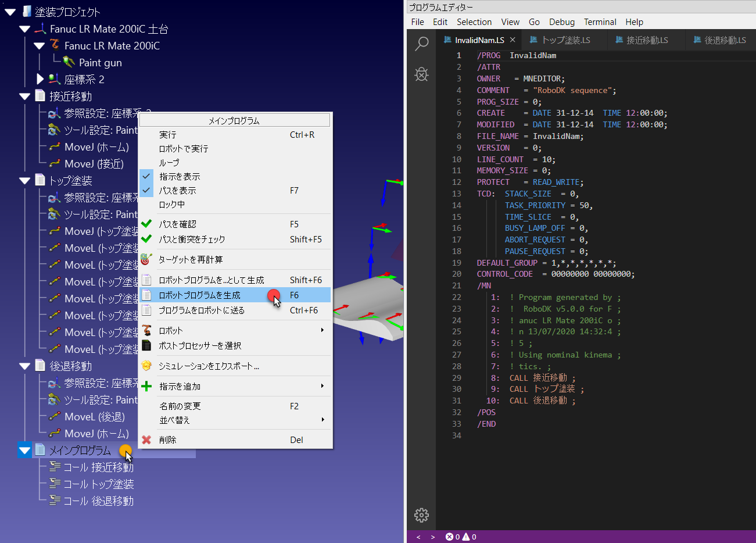Select 実行 in the context menu
The width and height of the screenshot is (756, 543).
235,135
